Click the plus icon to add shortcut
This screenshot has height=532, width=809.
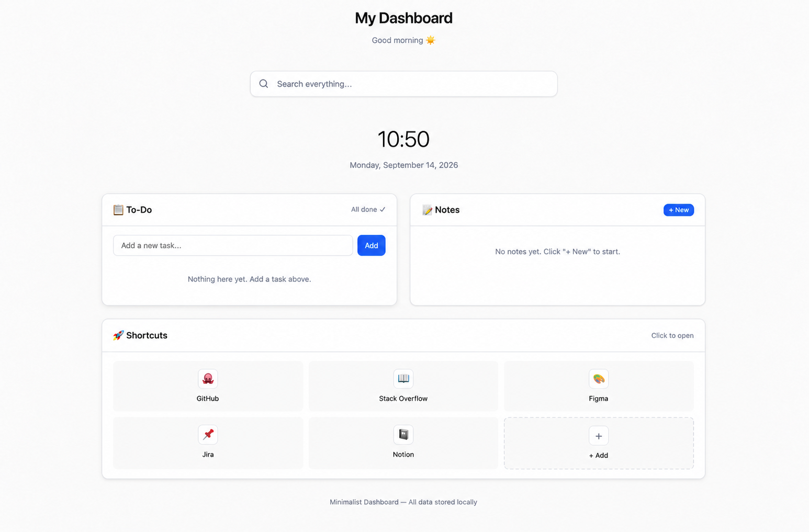[599, 436]
